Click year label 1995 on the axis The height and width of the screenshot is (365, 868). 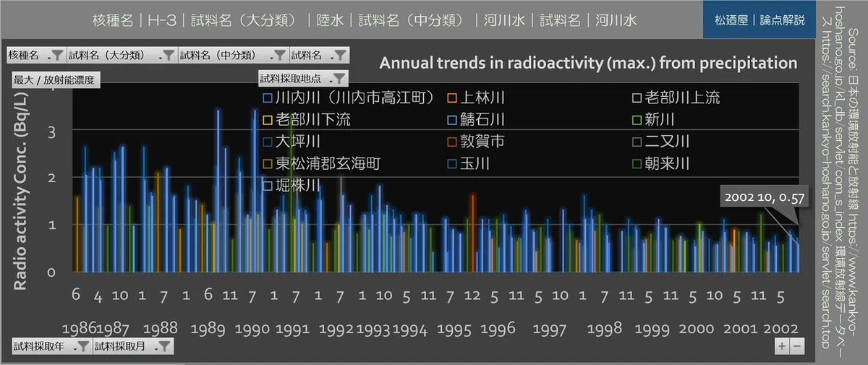click(x=454, y=330)
